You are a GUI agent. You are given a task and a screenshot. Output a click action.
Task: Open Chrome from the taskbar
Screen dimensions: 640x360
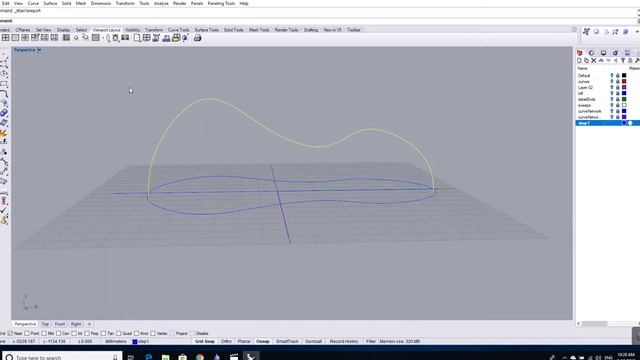click(200, 357)
